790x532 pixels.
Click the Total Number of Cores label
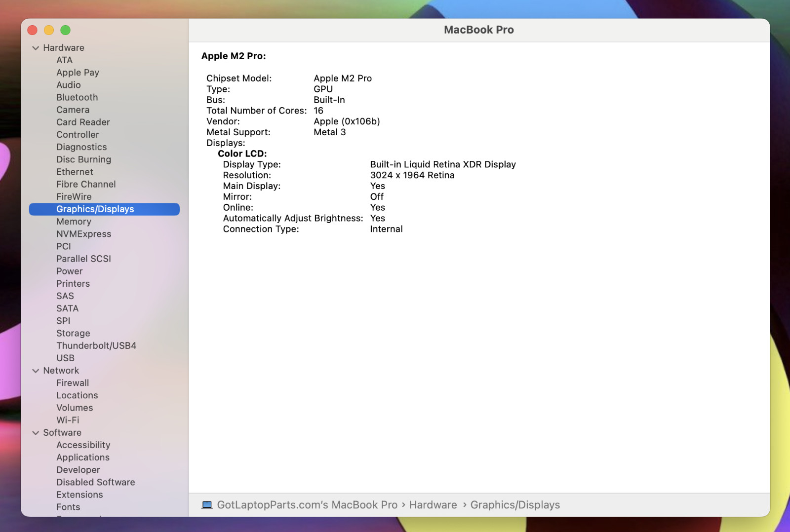coord(256,111)
